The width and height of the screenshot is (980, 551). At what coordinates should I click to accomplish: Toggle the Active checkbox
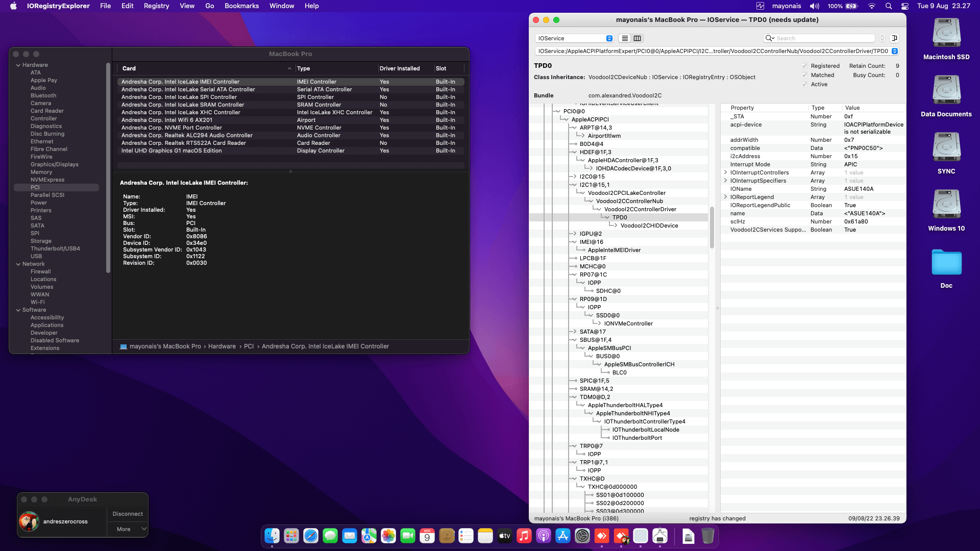(x=804, y=84)
